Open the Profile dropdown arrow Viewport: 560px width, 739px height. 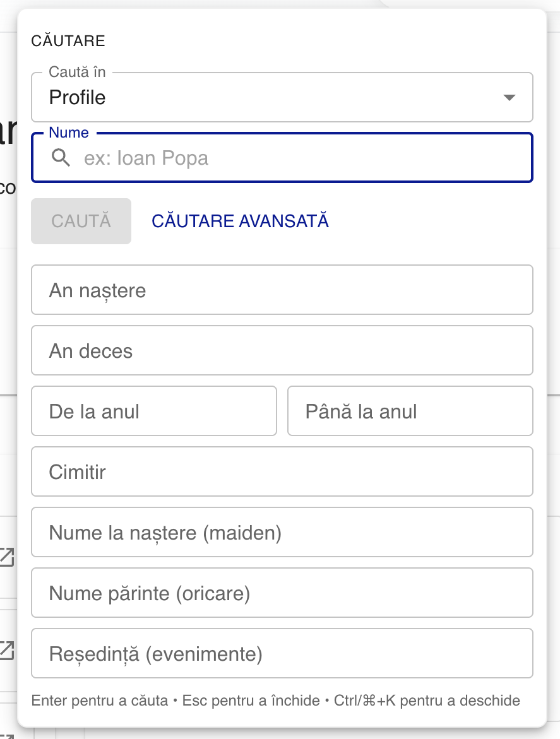[509, 97]
